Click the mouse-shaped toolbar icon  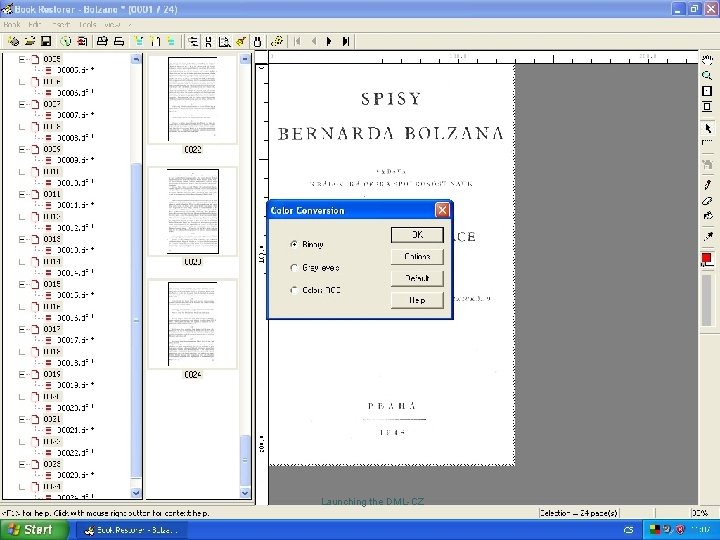(257, 42)
